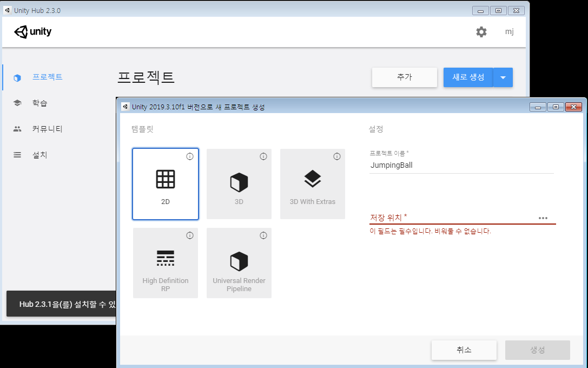Show info for the 3D template

[x=263, y=156]
